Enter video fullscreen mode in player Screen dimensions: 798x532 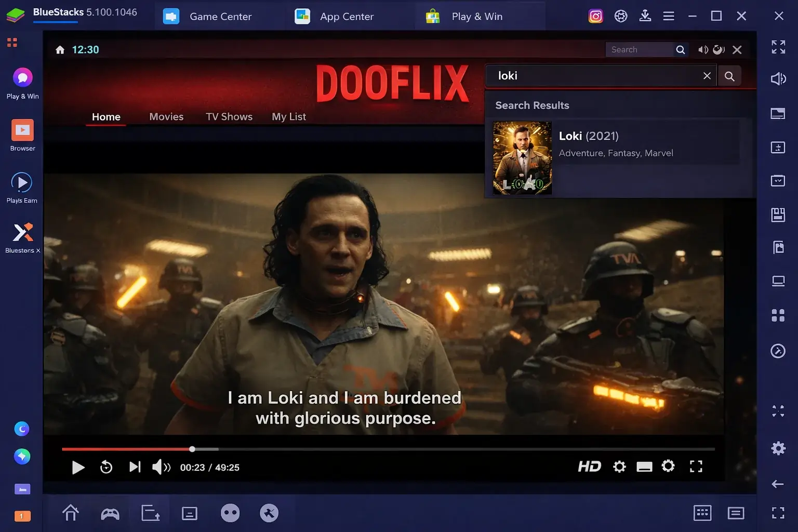point(696,467)
